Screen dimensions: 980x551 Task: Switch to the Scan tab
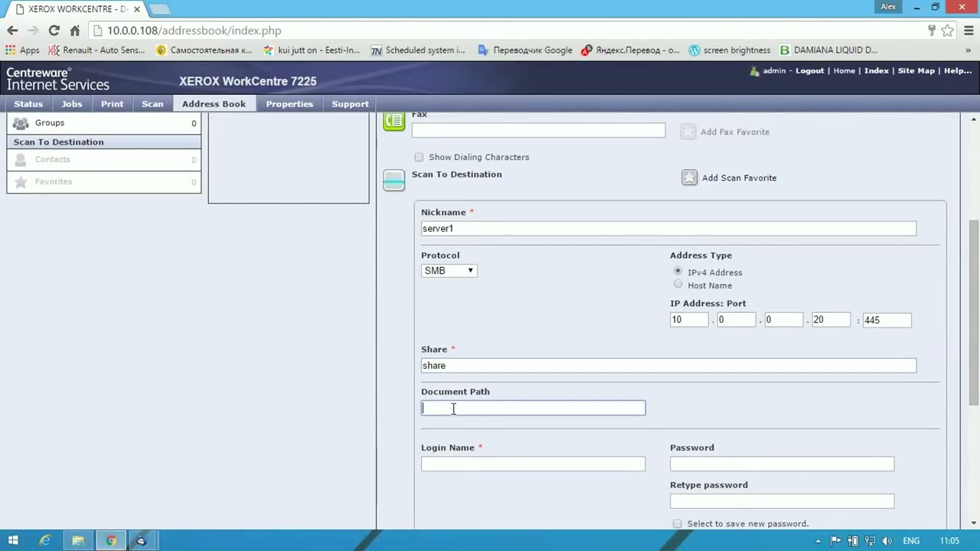point(152,104)
